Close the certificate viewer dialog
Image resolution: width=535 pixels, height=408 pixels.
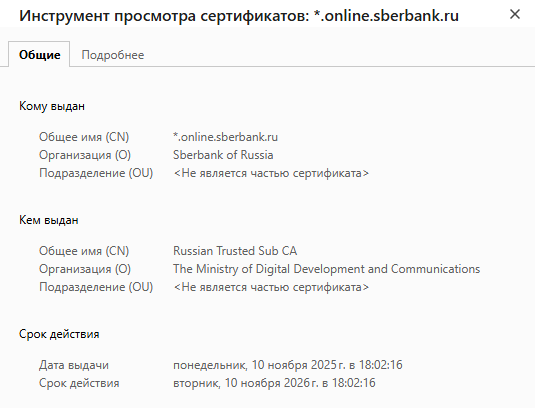click(515, 14)
